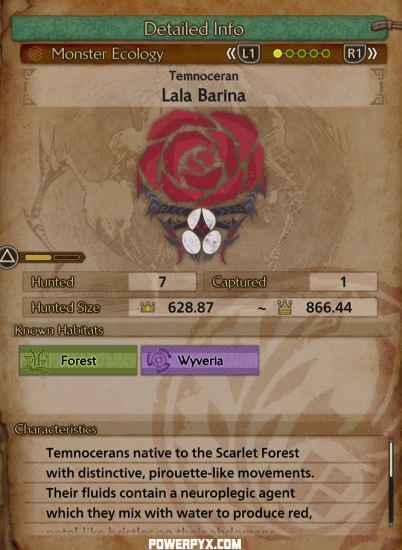Click the triangle button prompt icon
This screenshot has height=550, width=402.
[8, 257]
